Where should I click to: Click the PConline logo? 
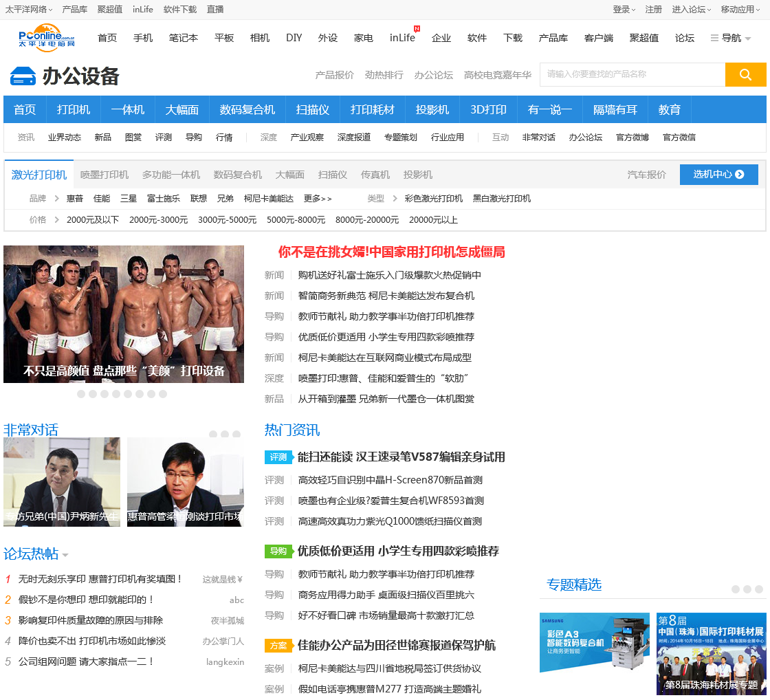pyautogui.click(x=47, y=37)
